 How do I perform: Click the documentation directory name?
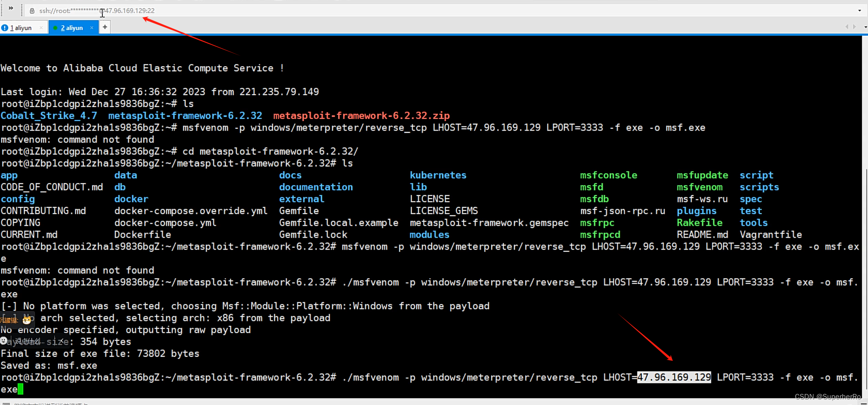(x=316, y=187)
